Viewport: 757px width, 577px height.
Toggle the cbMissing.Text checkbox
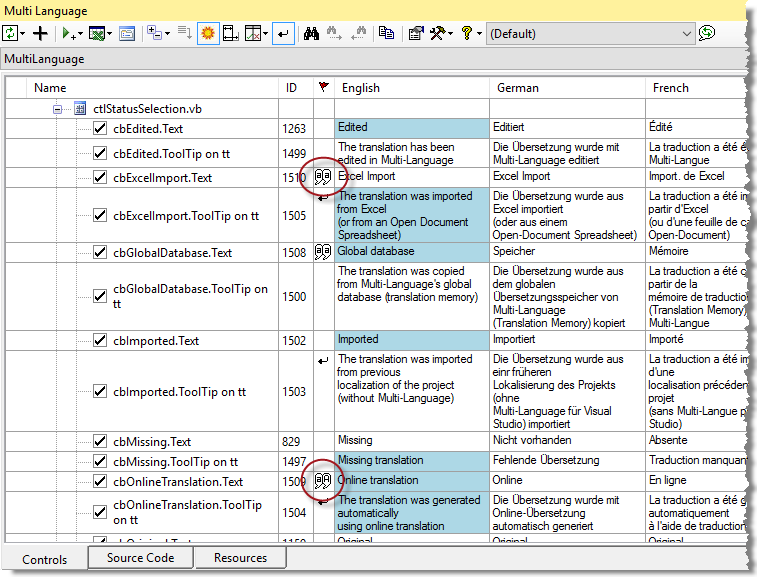100,441
